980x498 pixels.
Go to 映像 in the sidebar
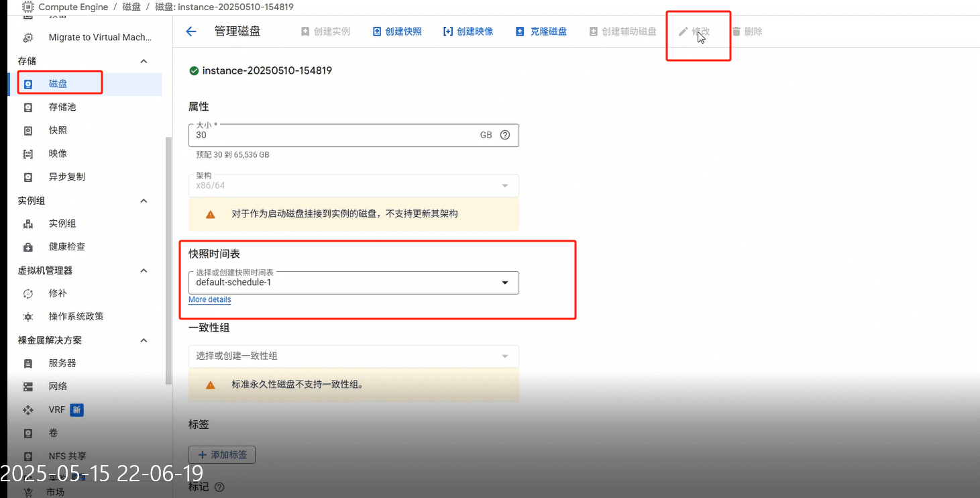coord(58,154)
